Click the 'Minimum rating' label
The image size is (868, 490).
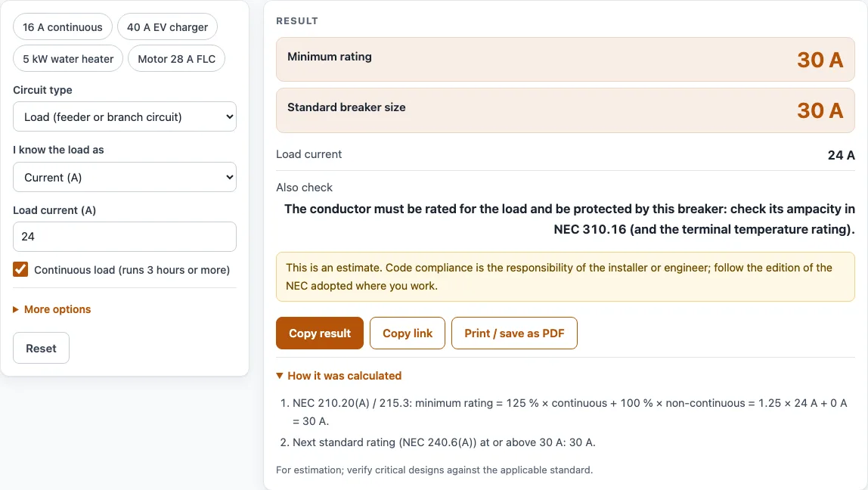pos(330,57)
